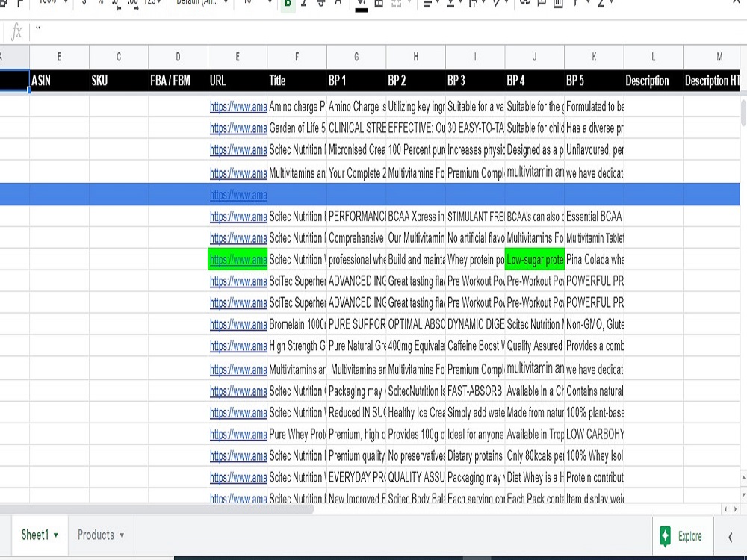Open the Amazon link in Garden of Life row
This screenshot has height=560, width=747.
point(238,128)
